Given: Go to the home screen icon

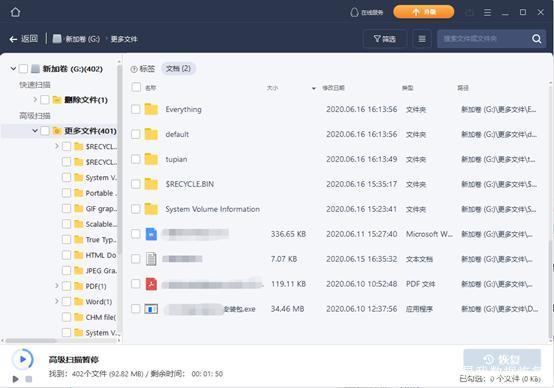Looking at the screenshot, I should coord(15,12).
